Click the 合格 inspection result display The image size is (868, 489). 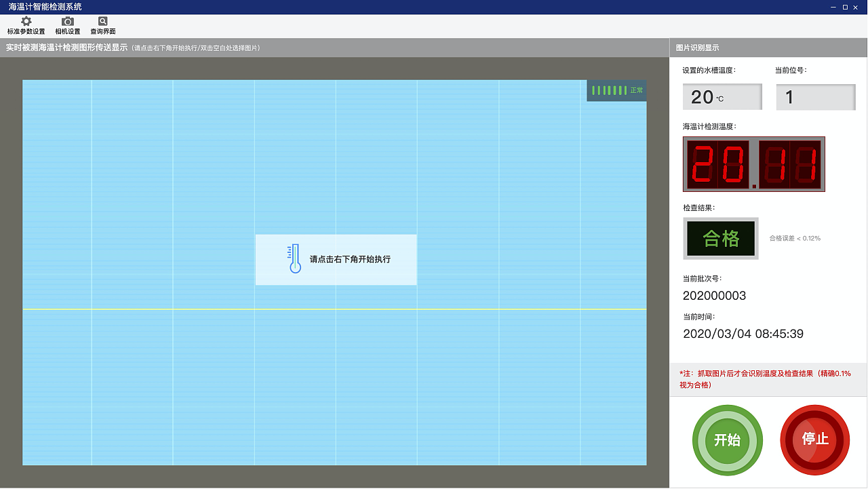coord(721,238)
